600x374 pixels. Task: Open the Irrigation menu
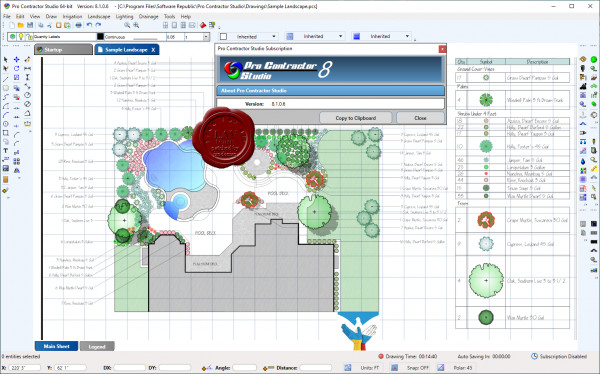(72, 16)
